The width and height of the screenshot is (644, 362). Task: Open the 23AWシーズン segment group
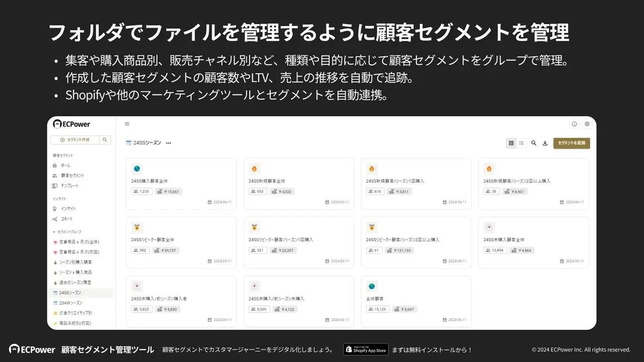70,303
